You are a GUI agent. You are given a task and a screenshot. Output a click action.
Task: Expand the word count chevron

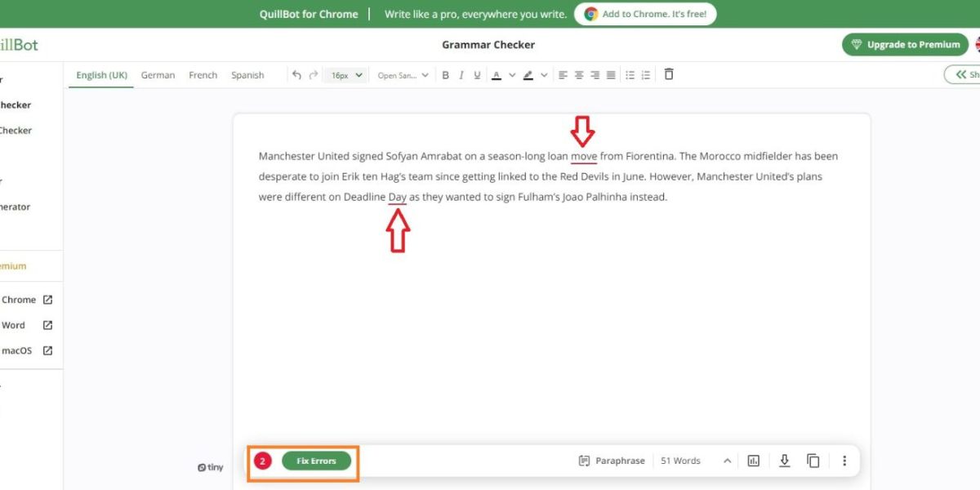point(727,461)
